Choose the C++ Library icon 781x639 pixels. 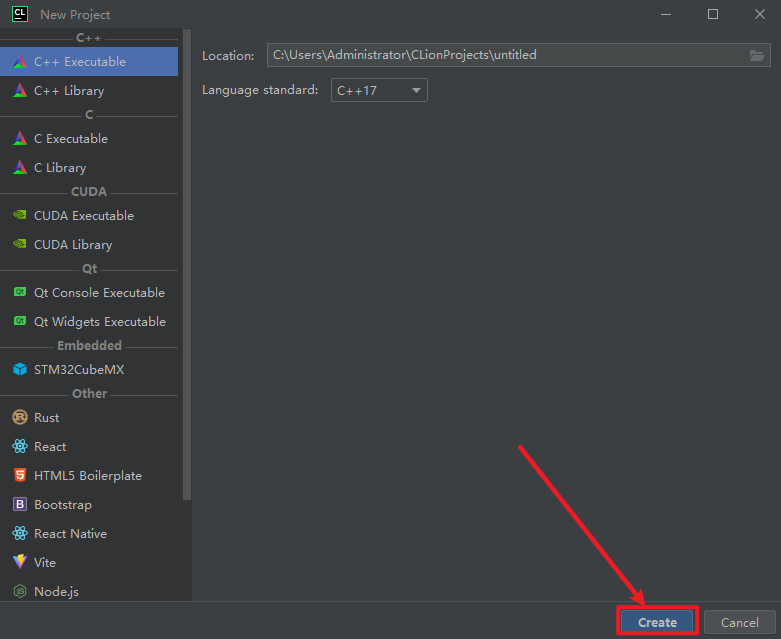(x=20, y=91)
